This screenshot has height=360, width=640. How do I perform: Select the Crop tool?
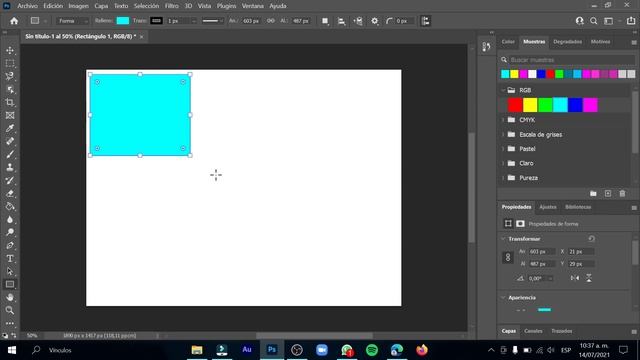(x=10, y=102)
